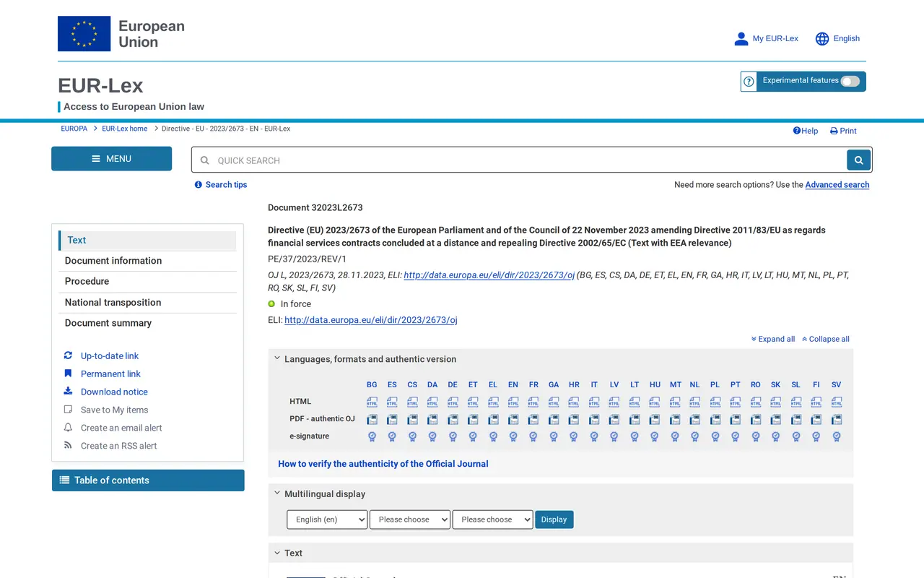Click the globe language icon

click(x=822, y=39)
